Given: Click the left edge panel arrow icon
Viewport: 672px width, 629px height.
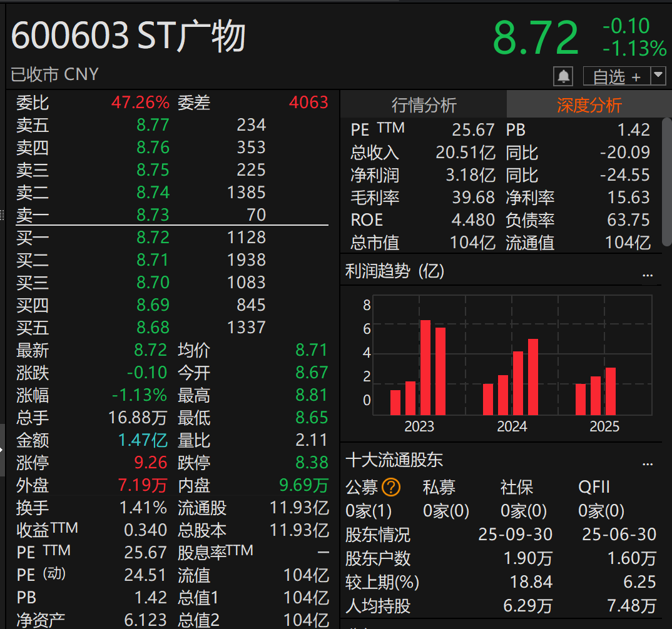Looking at the screenshot, I should coord(2,449).
